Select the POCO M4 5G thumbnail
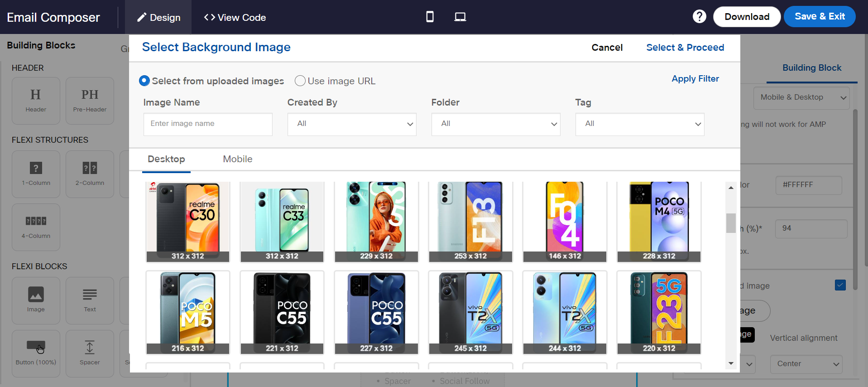This screenshot has height=387, width=868. click(x=659, y=221)
